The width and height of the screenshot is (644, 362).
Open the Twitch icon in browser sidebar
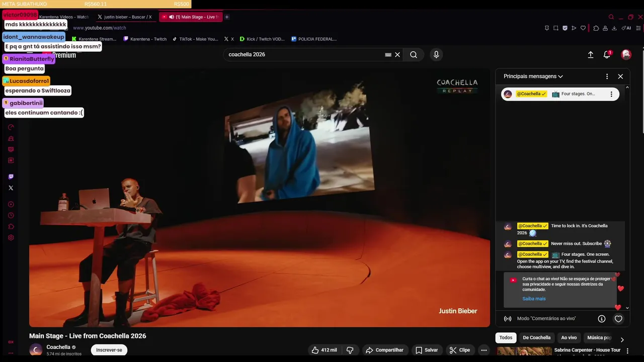tap(11, 176)
